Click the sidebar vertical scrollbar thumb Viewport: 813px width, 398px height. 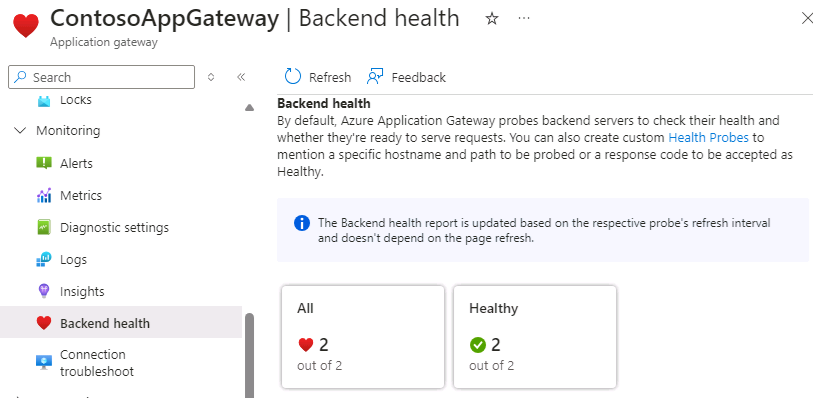[x=249, y=356]
